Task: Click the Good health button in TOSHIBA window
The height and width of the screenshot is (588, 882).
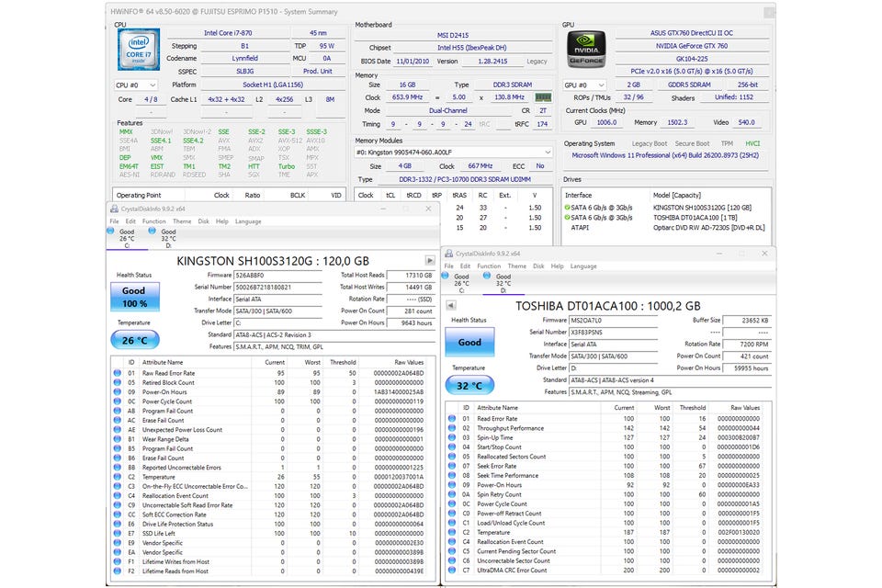Action: point(469,342)
